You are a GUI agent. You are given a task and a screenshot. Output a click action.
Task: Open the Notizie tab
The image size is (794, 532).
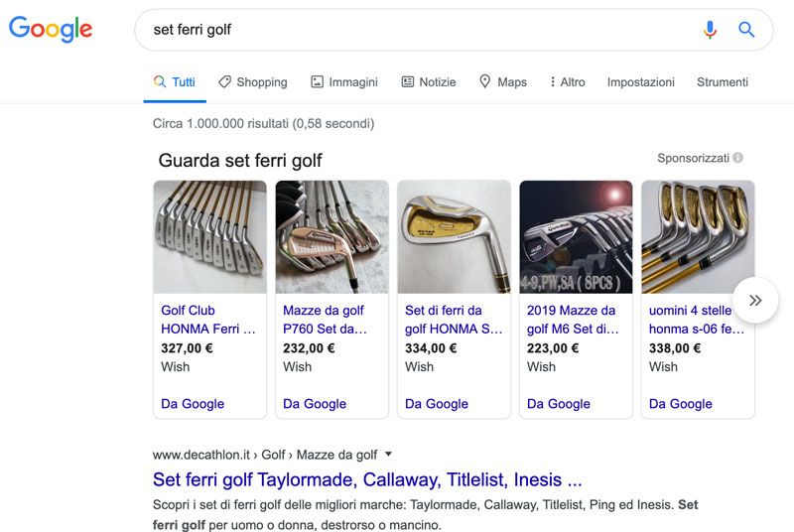click(428, 82)
